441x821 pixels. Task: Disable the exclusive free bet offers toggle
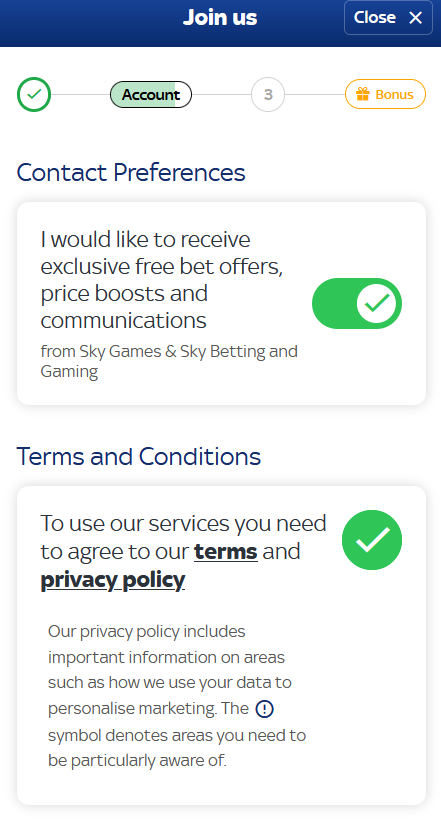click(x=357, y=304)
